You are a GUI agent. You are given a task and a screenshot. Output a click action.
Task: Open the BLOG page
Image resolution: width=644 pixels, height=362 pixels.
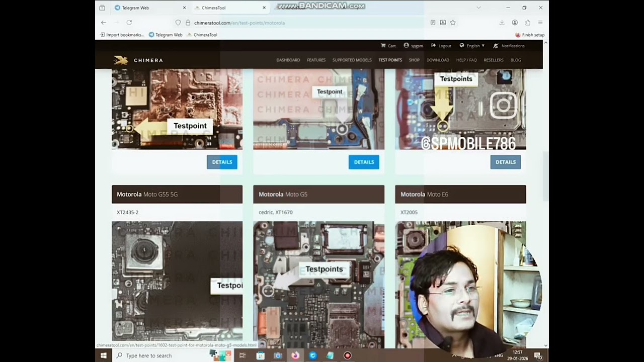(516, 60)
